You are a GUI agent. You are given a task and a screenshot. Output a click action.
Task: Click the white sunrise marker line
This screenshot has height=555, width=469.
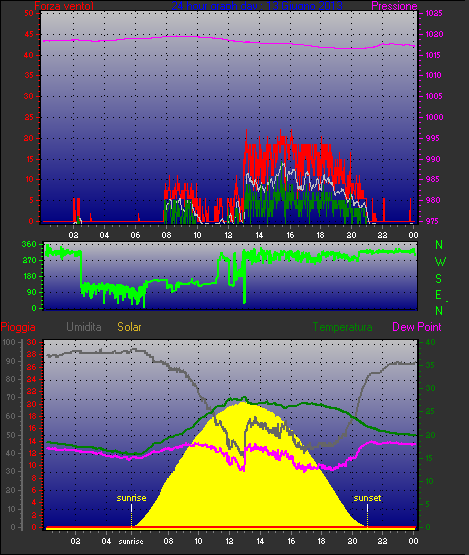click(x=132, y=508)
